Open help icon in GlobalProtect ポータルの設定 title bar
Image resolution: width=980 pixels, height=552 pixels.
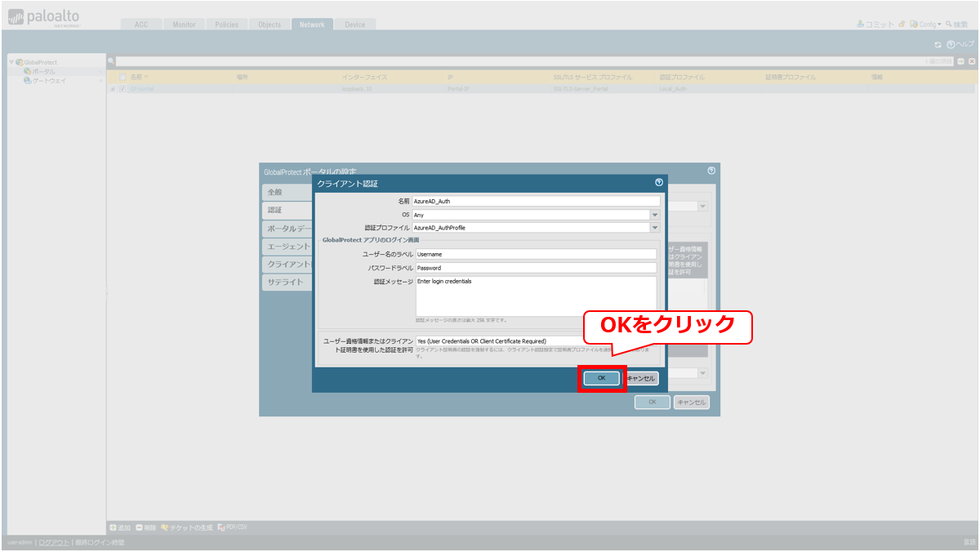[711, 171]
